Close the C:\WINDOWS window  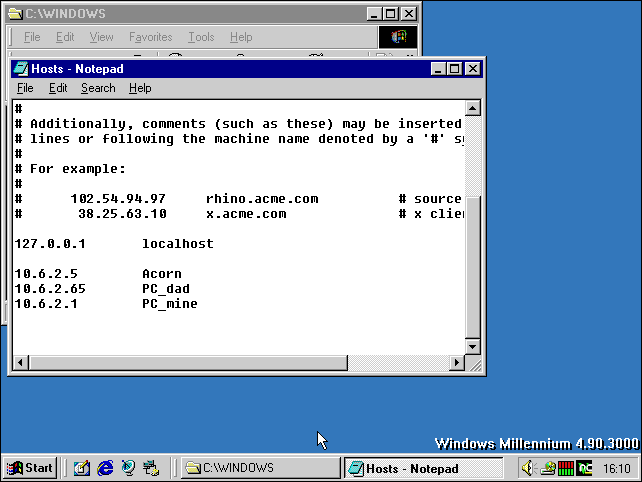click(409, 14)
